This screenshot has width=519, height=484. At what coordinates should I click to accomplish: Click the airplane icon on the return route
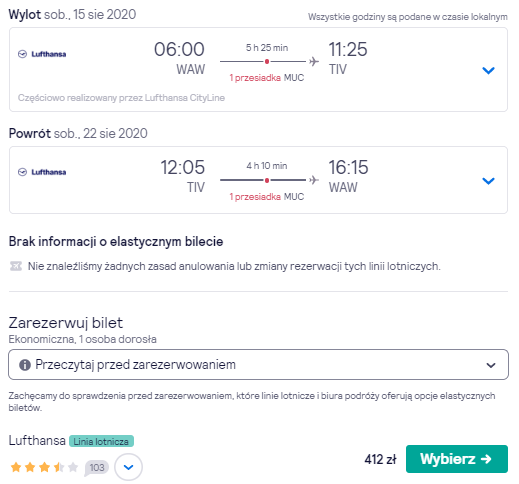(x=314, y=180)
